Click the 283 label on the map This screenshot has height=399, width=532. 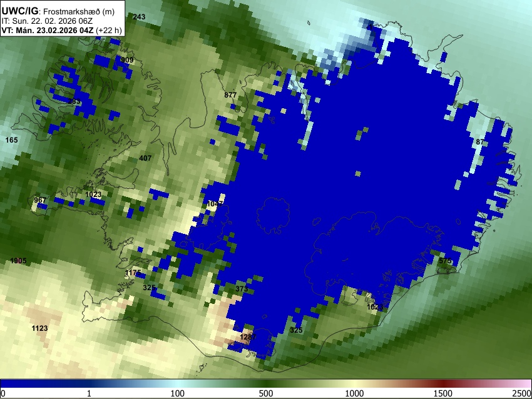pos(74,101)
